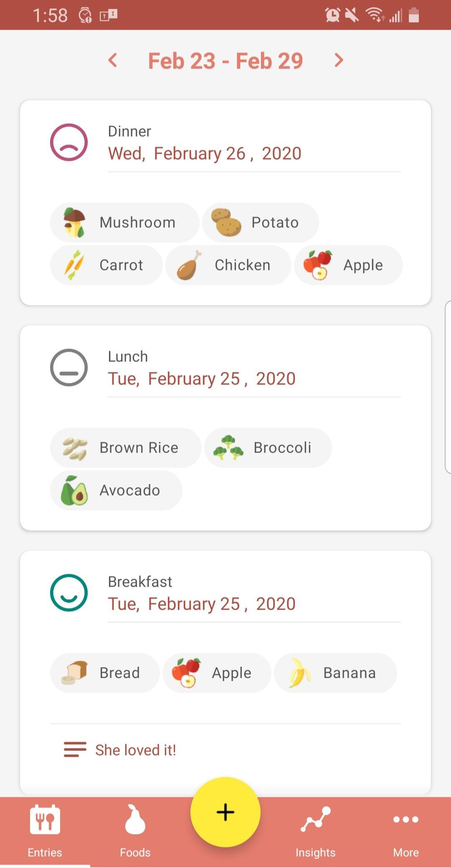Image resolution: width=451 pixels, height=868 pixels.
Task: Tap the neutral face on Lunch entry
Action: 69,367
